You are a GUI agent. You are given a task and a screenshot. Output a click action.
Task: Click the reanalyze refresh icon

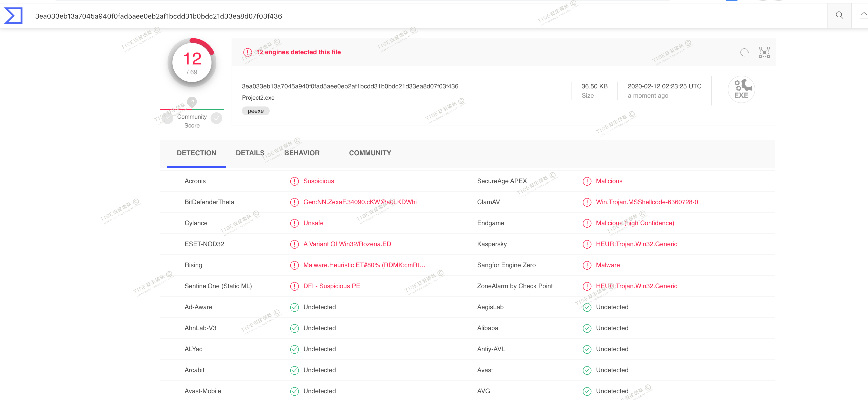[x=744, y=52]
